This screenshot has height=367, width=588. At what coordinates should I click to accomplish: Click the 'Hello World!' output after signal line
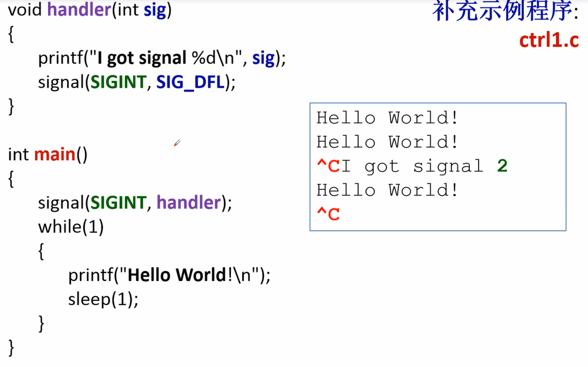(x=387, y=190)
